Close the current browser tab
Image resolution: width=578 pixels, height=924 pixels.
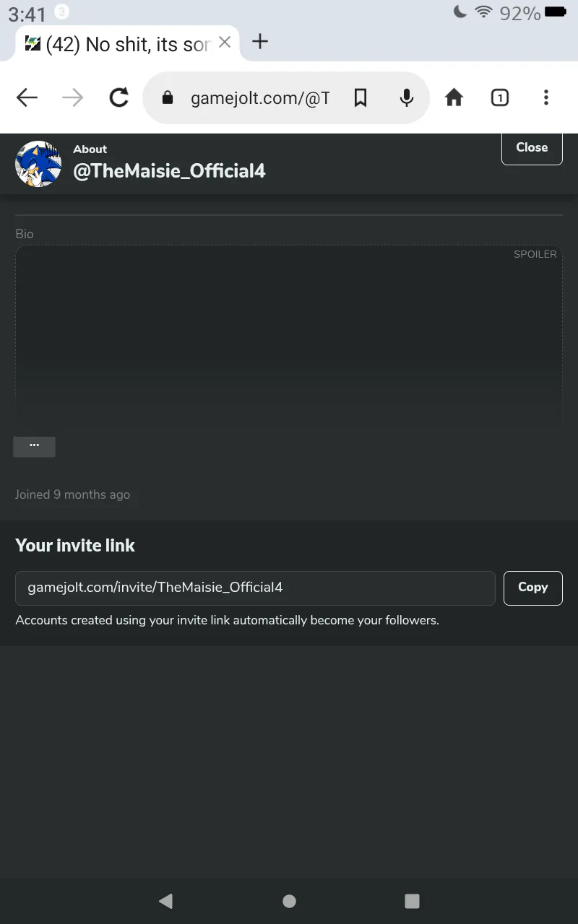pyautogui.click(x=225, y=43)
